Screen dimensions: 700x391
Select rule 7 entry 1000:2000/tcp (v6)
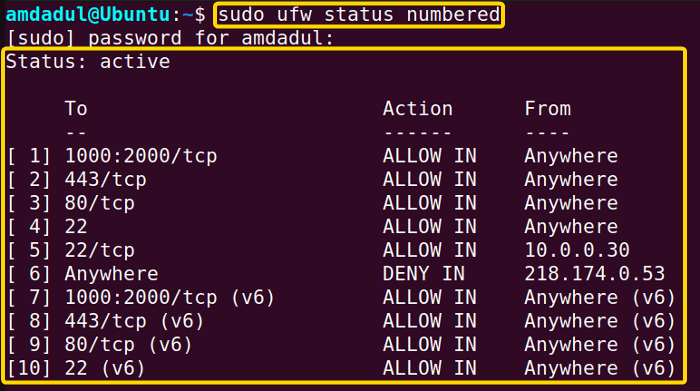170,297
